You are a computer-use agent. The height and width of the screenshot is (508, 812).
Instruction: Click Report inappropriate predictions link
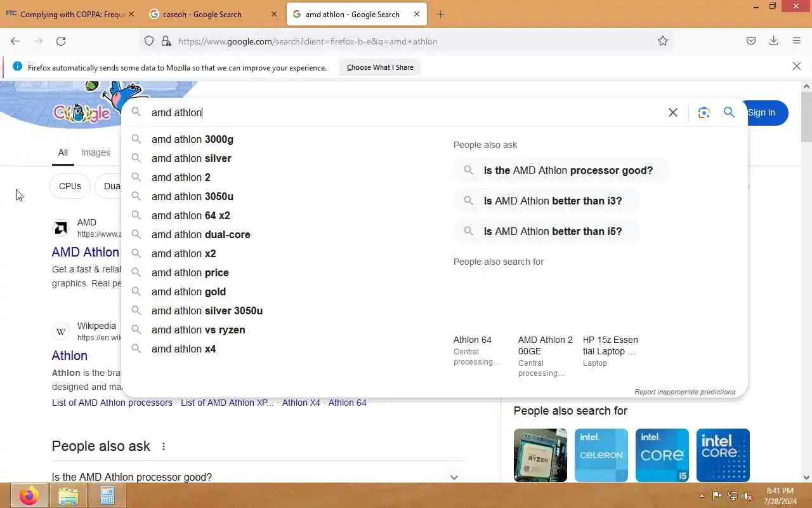coord(684,392)
